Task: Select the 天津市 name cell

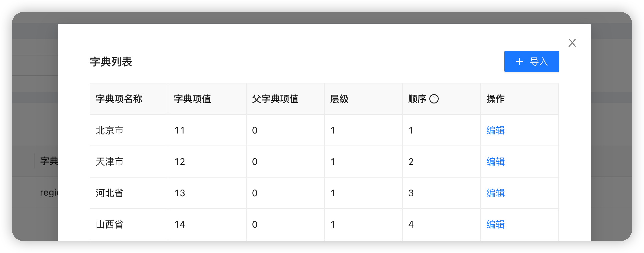Action: (129, 162)
